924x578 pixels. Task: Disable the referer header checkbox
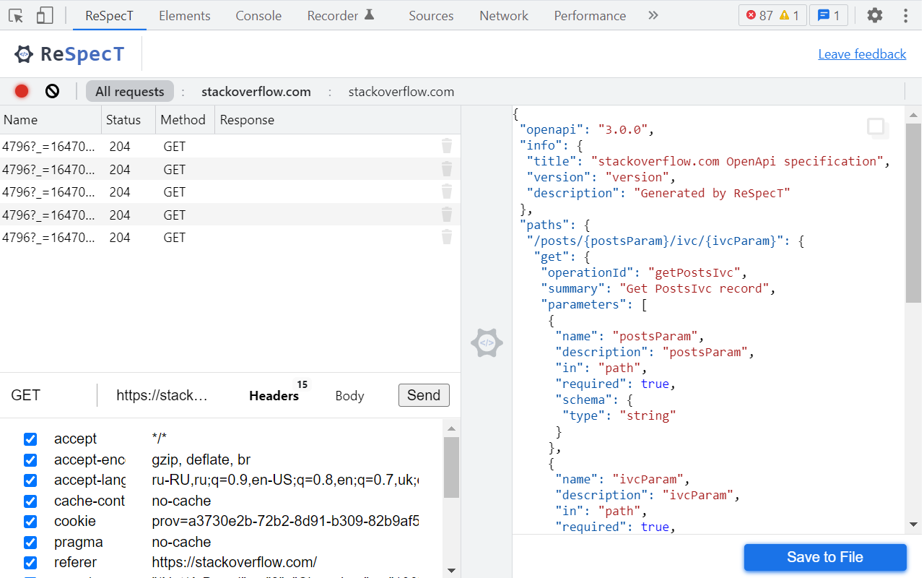point(30,563)
